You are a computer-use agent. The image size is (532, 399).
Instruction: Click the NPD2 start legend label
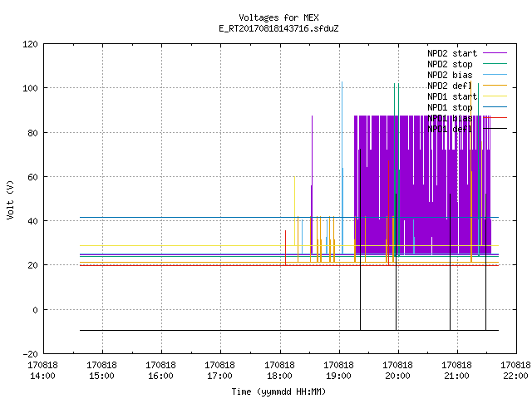click(452, 53)
